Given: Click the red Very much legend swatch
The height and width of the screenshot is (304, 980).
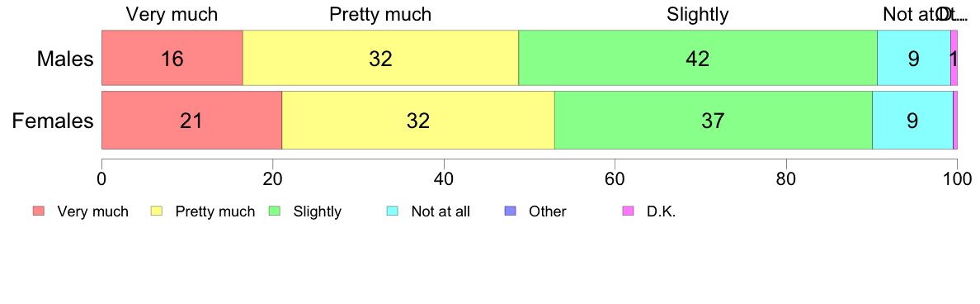Looking at the screenshot, I should pyautogui.click(x=39, y=211).
